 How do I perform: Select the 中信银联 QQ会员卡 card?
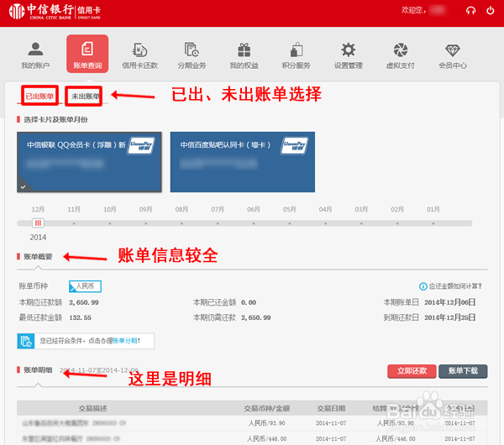point(89,162)
